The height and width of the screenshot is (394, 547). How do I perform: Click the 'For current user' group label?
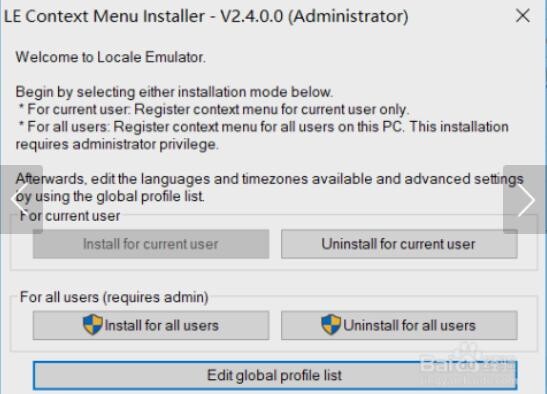tap(70, 216)
